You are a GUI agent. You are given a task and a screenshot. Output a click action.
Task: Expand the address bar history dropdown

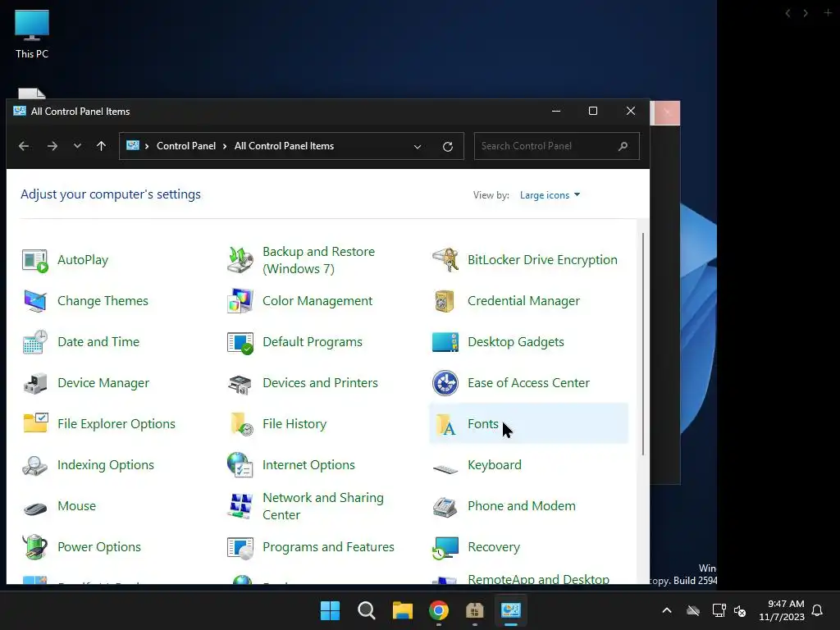click(x=418, y=146)
